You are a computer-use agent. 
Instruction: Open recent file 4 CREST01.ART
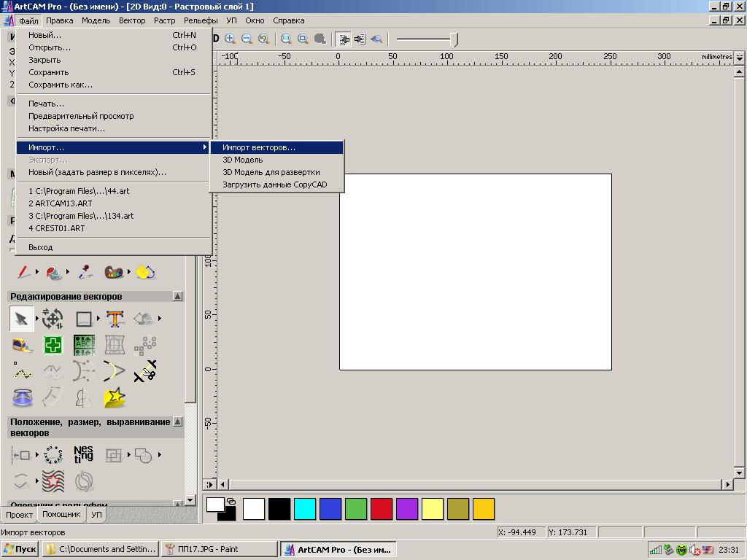[x=113, y=228]
